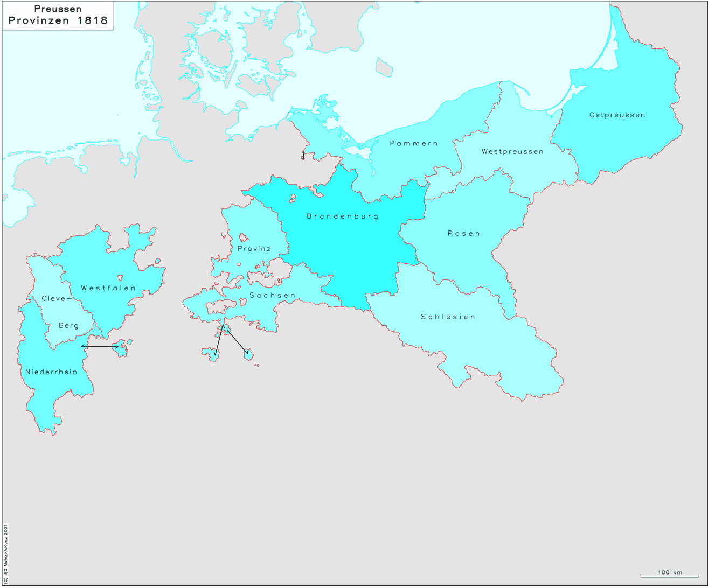Click the left exclave arrow below Sachsen
708x588 pixels.
(x=219, y=340)
